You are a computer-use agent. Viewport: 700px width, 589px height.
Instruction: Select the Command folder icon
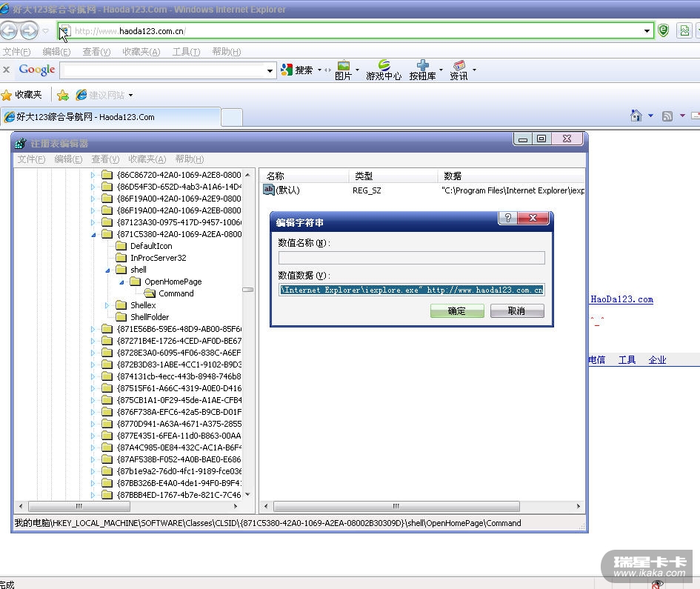click(x=150, y=293)
